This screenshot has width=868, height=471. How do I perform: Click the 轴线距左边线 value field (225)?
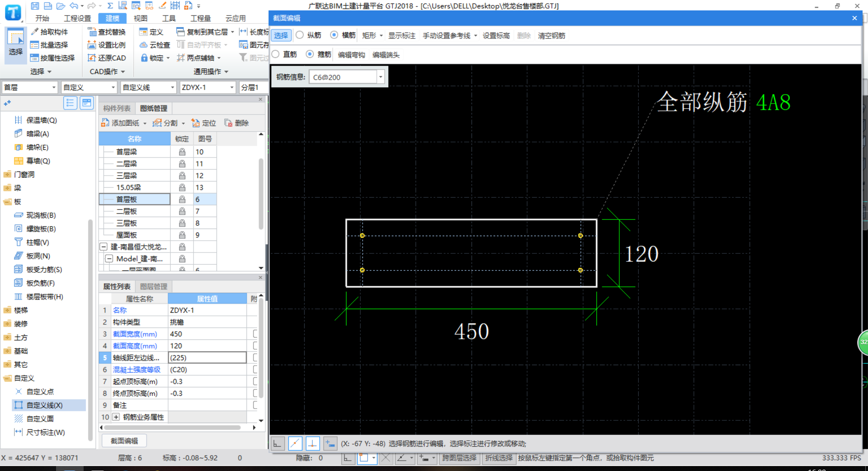point(208,357)
